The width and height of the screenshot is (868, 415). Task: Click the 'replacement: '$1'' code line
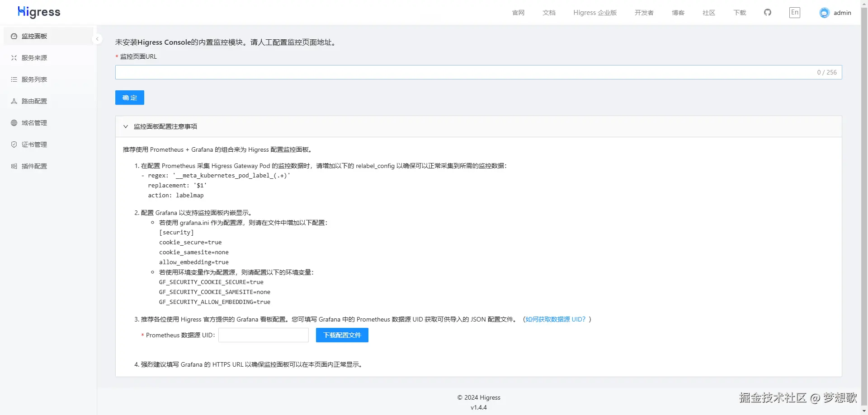pyautogui.click(x=177, y=186)
